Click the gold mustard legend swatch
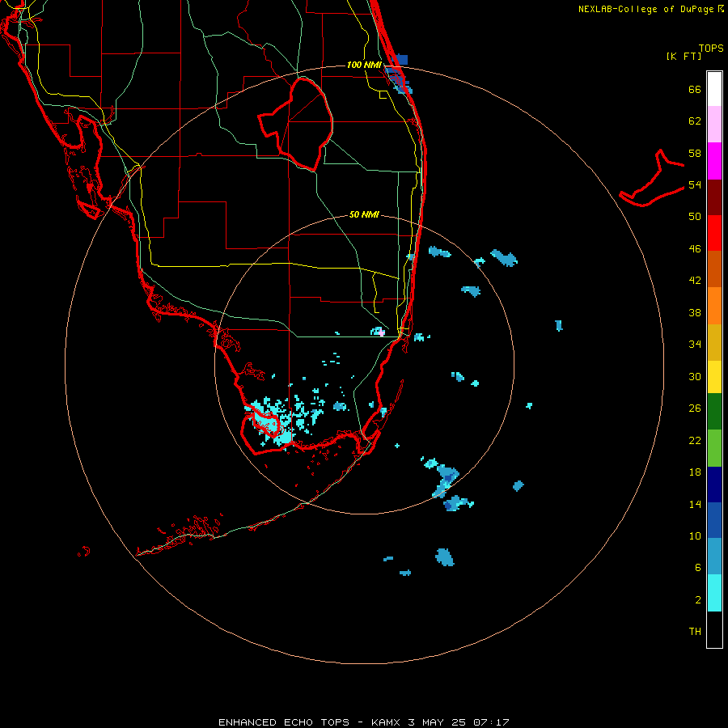This screenshot has width=728, height=728. (714, 342)
